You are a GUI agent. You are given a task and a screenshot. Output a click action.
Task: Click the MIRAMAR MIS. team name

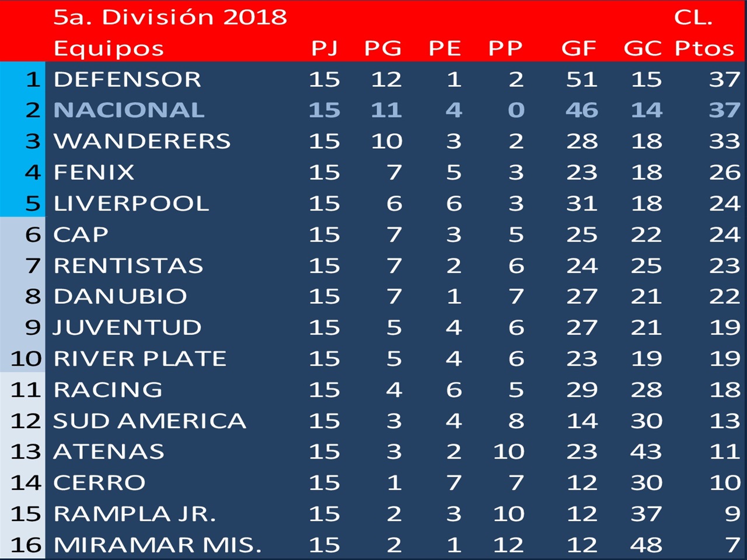point(158,545)
